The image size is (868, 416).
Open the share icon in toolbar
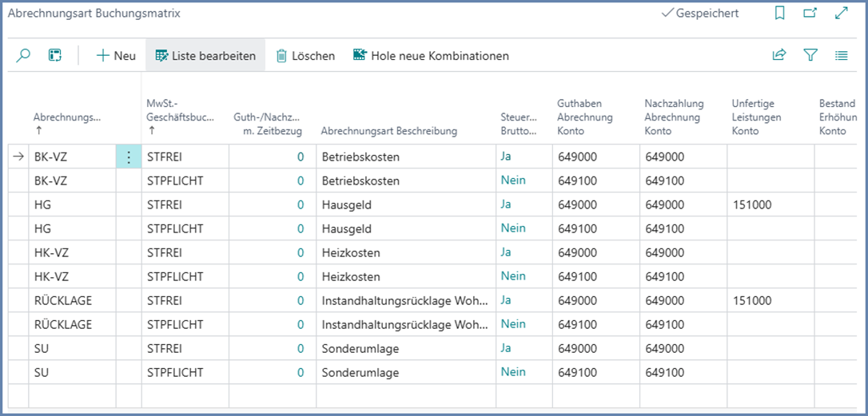pyautogui.click(x=779, y=55)
